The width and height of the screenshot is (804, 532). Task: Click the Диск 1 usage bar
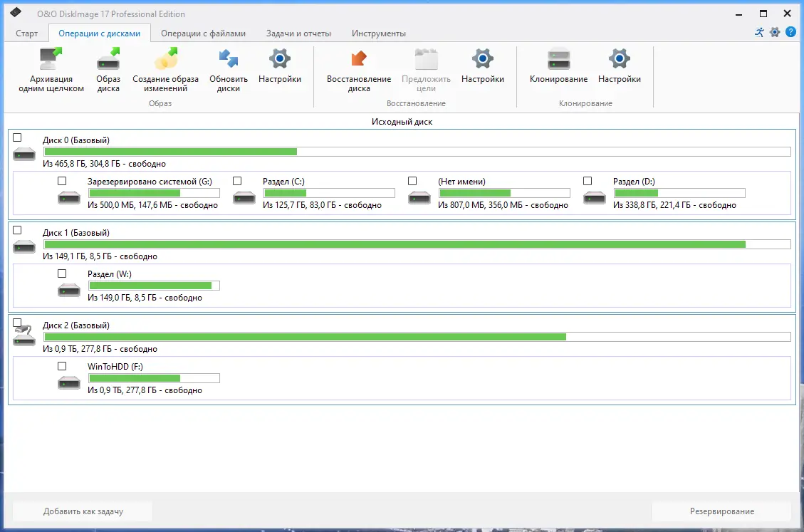pos(417,245)
